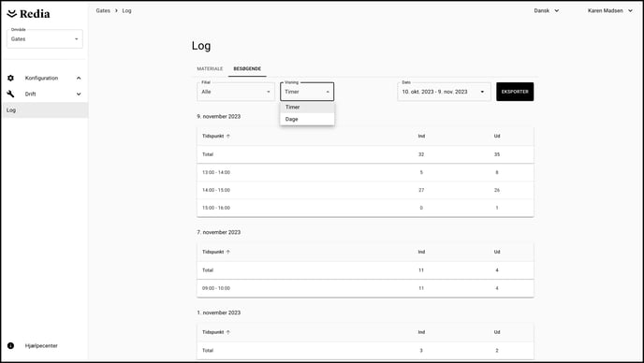Collapse the Konfiguration section

tap(79, 78)
